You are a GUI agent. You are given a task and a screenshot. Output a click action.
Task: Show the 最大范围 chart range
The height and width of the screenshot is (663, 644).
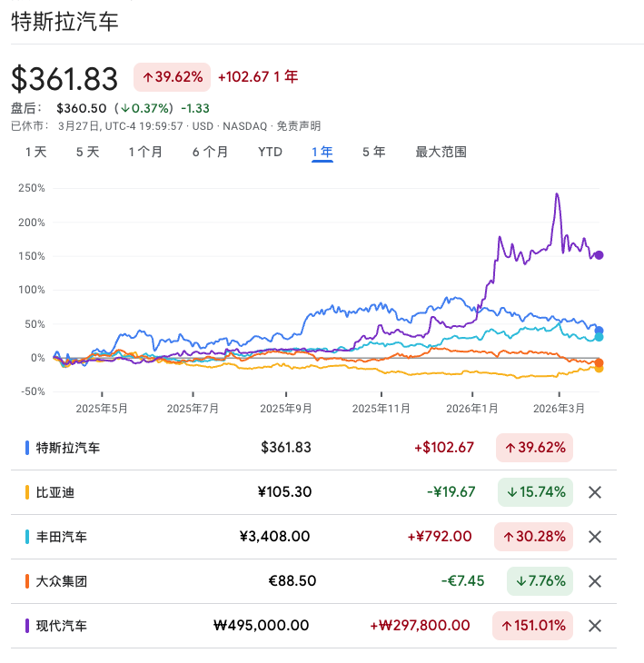click(441, 152)
